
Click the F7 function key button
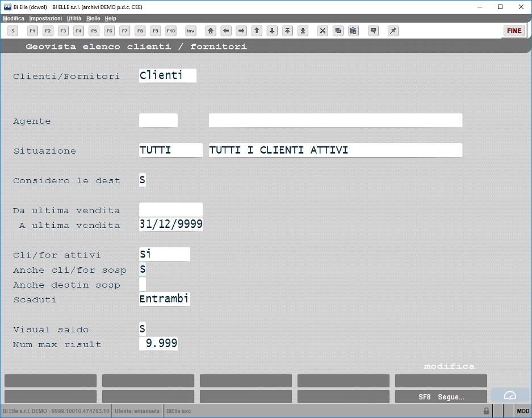[x=125, y=31]
